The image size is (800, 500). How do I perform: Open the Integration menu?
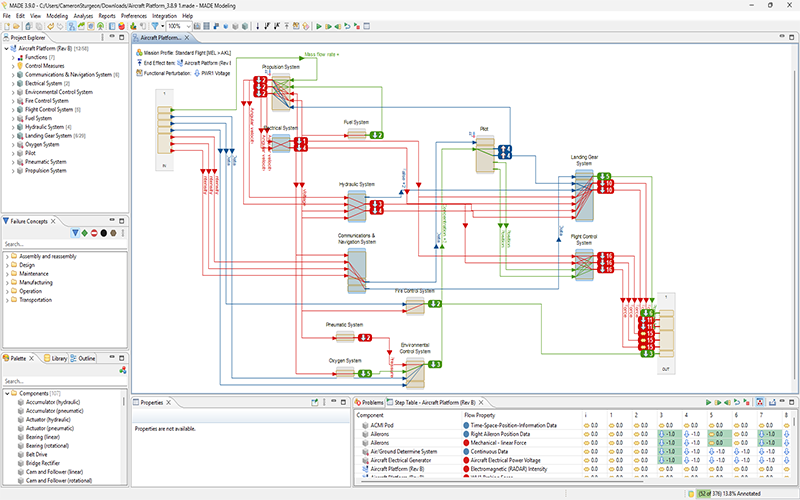(164, 16)
